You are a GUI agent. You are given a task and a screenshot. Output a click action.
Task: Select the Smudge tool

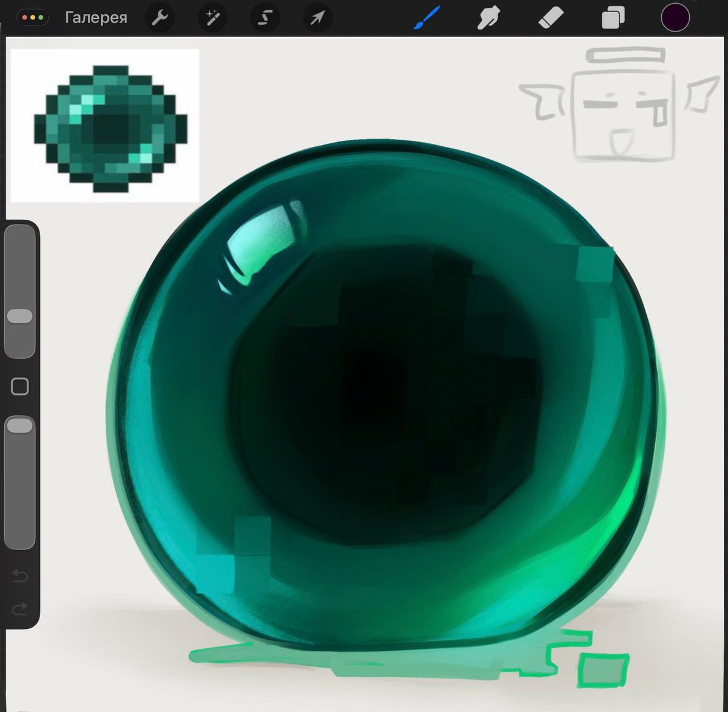point(488,18)
